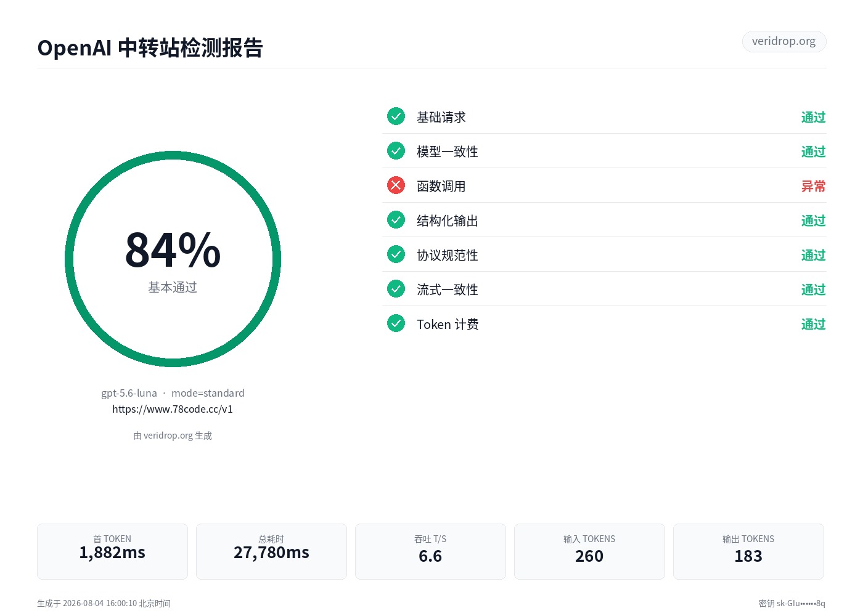Select the 输入 TOKENS 260 card
This screenshot has height=616, width=863.
[589, 551]
